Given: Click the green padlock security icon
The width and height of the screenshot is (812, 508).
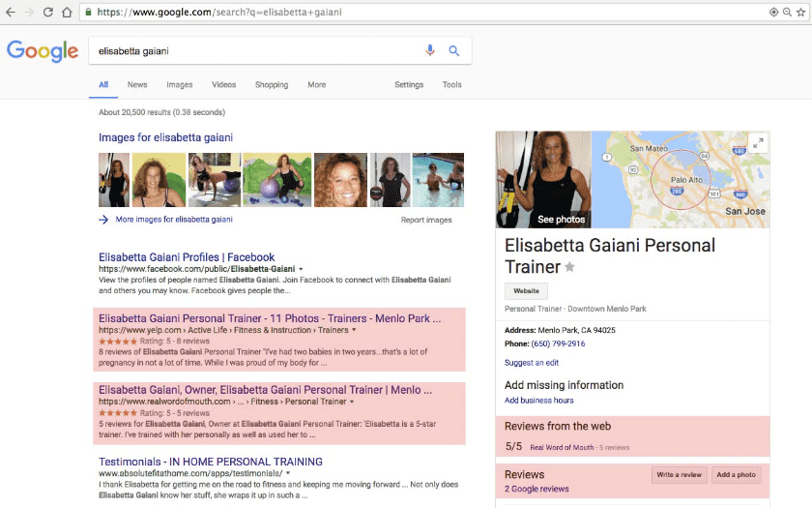Looking at the screenshot, I should click(x=88, y=12).
